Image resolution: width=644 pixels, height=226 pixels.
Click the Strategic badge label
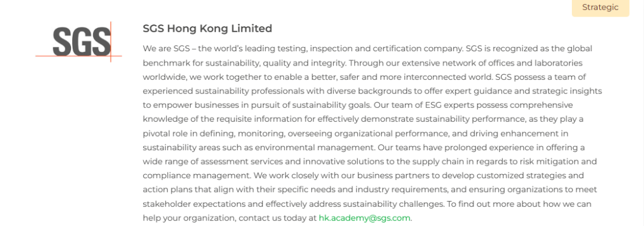coord(600,7)
